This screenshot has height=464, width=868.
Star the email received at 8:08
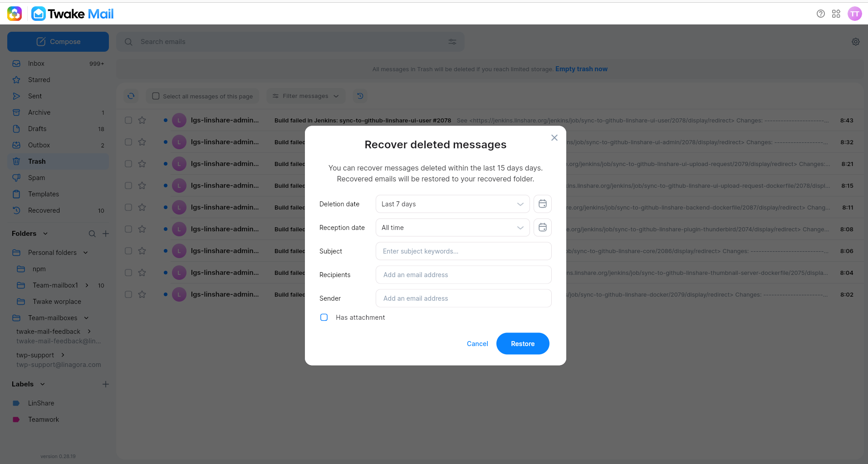pyautogui.click(x=142, y=229)
